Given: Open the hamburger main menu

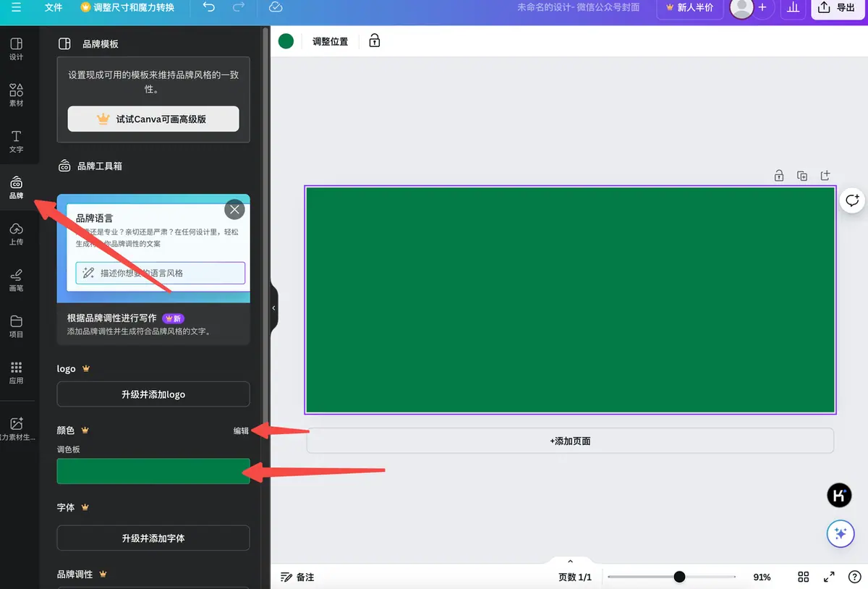Looking at the screenshot, I should pos(16,7).
